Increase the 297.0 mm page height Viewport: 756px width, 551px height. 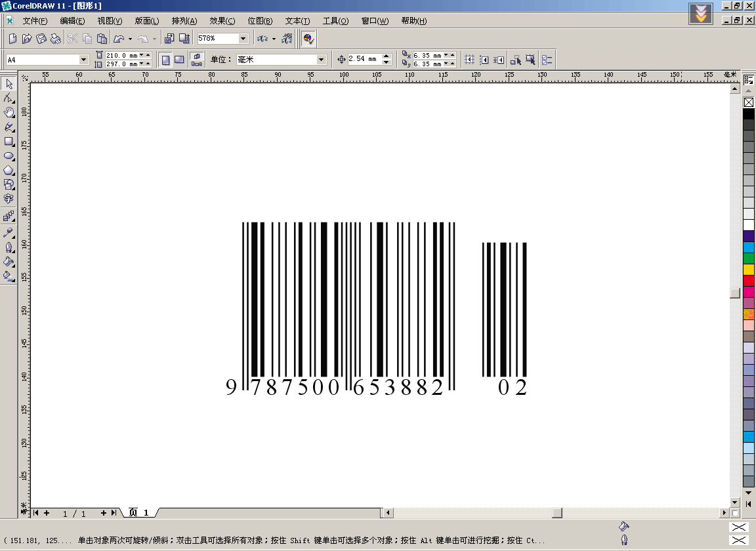click(x=148, y=64)
